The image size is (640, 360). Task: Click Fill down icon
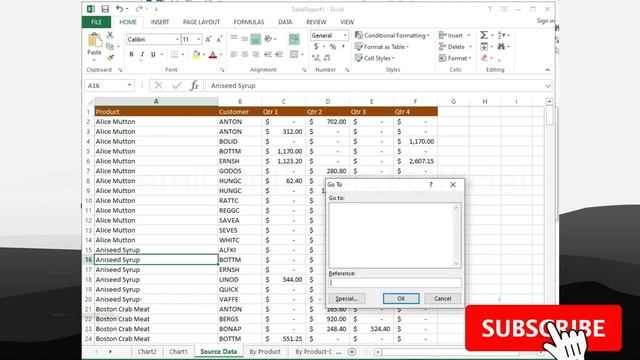coord(484,47)
